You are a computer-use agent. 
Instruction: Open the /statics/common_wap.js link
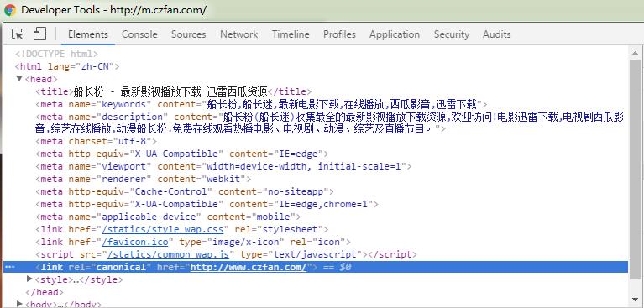[168, 254]
